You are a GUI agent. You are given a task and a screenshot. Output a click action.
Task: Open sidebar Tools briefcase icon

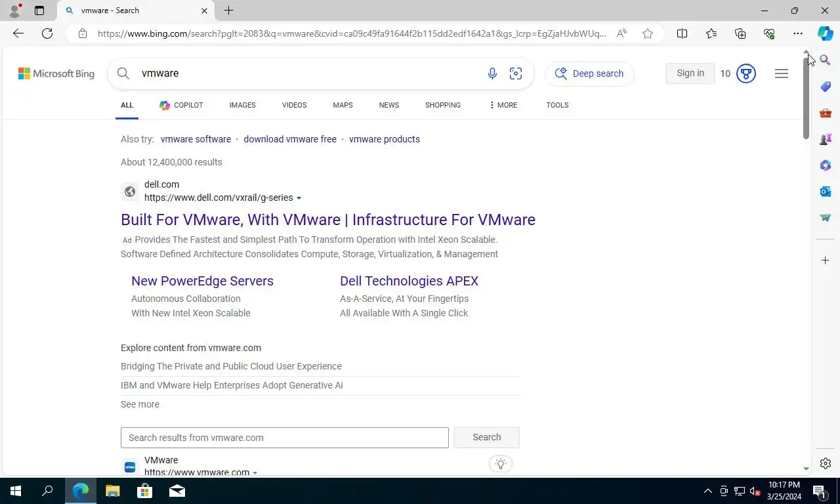[x=826, y=113]
